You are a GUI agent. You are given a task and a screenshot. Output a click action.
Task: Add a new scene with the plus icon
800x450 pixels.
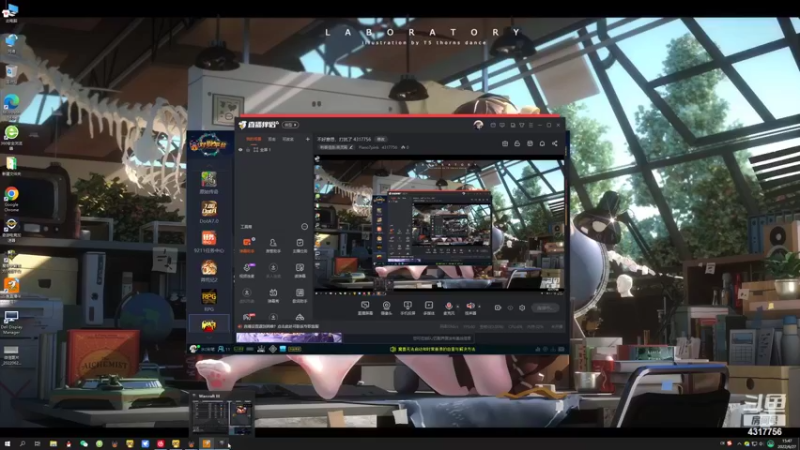click(x=308, y=139)
